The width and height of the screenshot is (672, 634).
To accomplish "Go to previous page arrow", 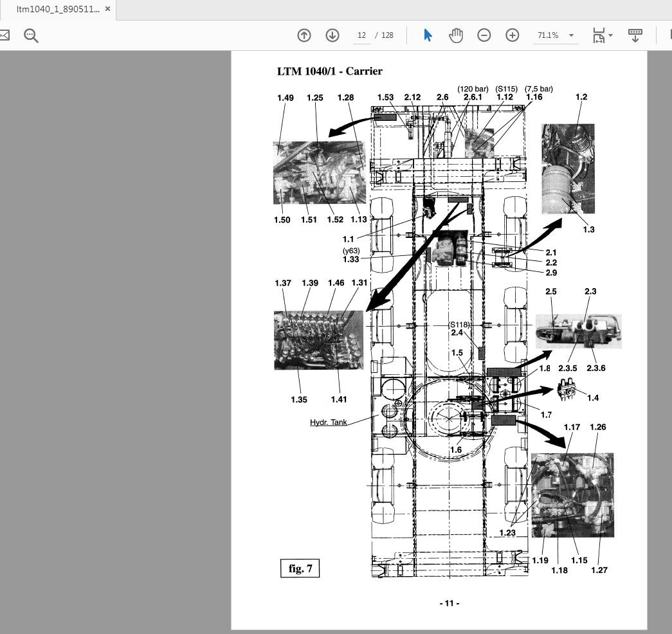I will [x=304, y=35].
